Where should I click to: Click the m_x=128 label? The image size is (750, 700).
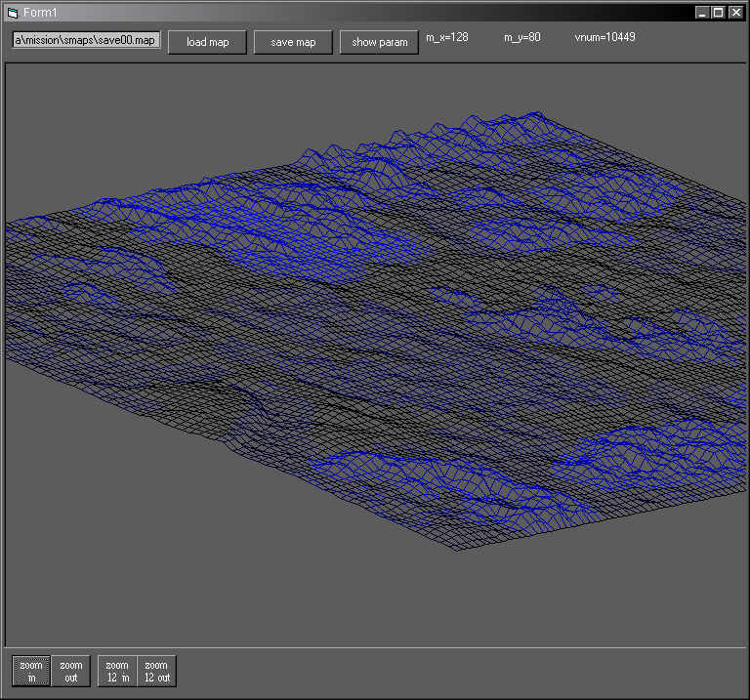click(446, 37)
